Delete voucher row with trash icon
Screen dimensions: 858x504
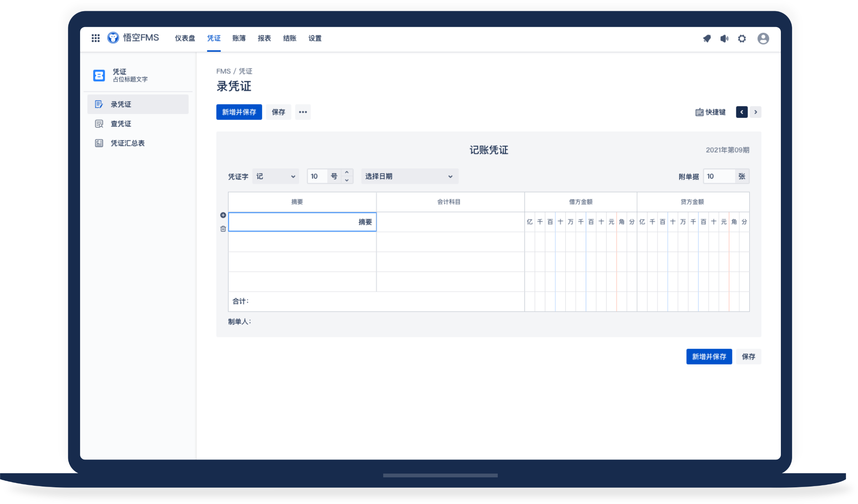pos(223,229)
